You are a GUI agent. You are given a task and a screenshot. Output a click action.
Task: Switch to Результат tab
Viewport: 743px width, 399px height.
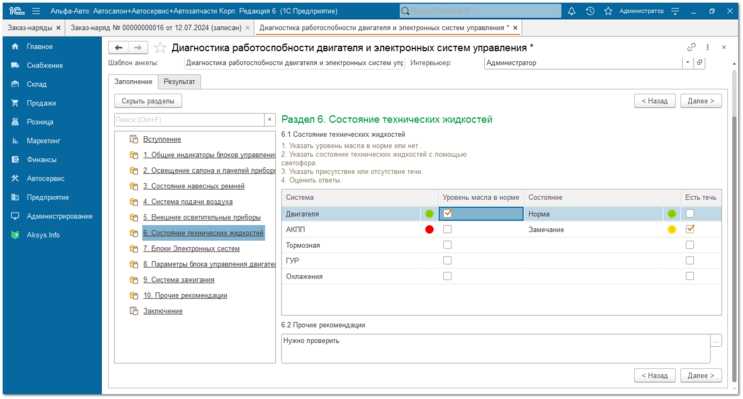pyautogui.click(x=179, y=82)
